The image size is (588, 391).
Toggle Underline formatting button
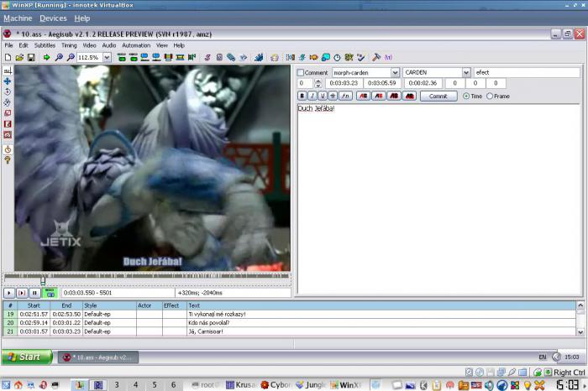coord(323,96)
